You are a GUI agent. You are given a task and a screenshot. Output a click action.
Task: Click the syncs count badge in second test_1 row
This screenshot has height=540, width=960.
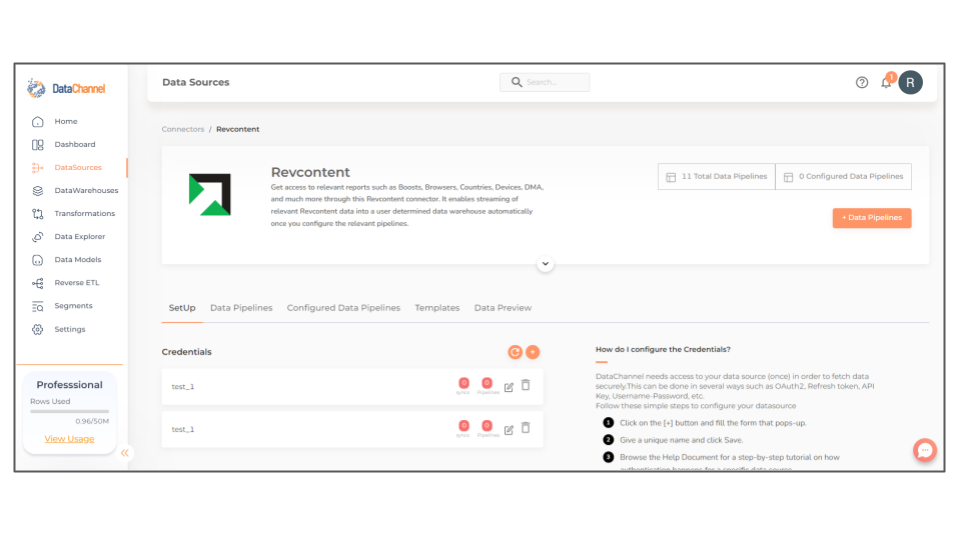point(463,427)
